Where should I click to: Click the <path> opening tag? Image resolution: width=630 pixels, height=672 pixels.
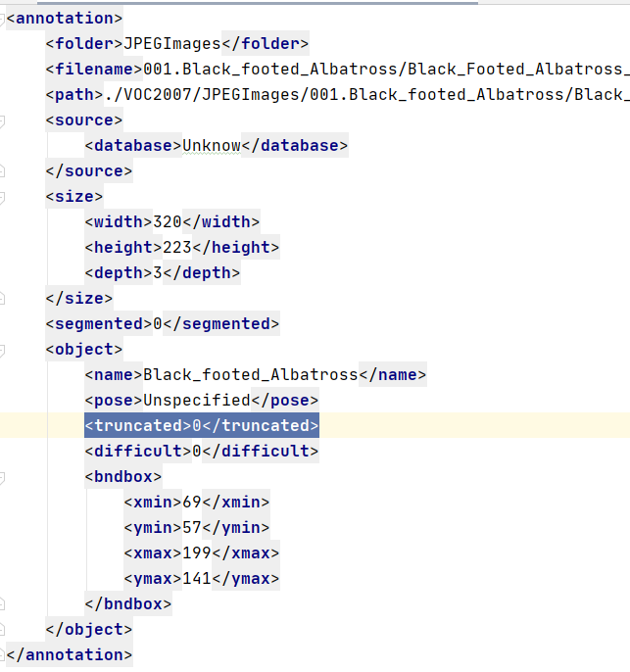[75, 95]
